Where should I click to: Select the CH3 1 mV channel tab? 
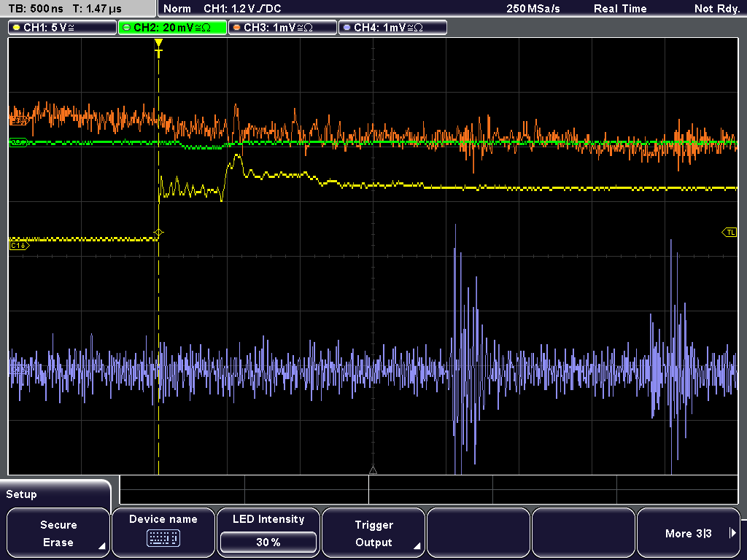tap(282, 28)
